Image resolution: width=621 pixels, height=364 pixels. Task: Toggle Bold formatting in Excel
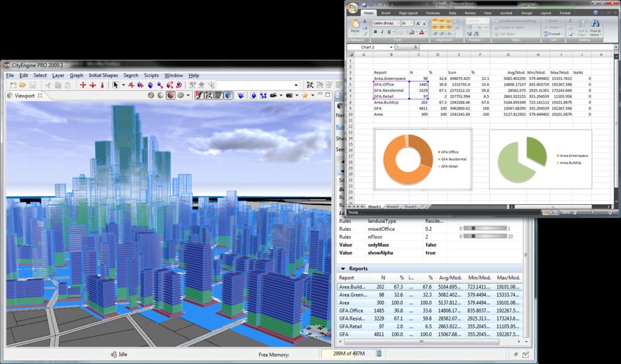click(x=374, y=31)
